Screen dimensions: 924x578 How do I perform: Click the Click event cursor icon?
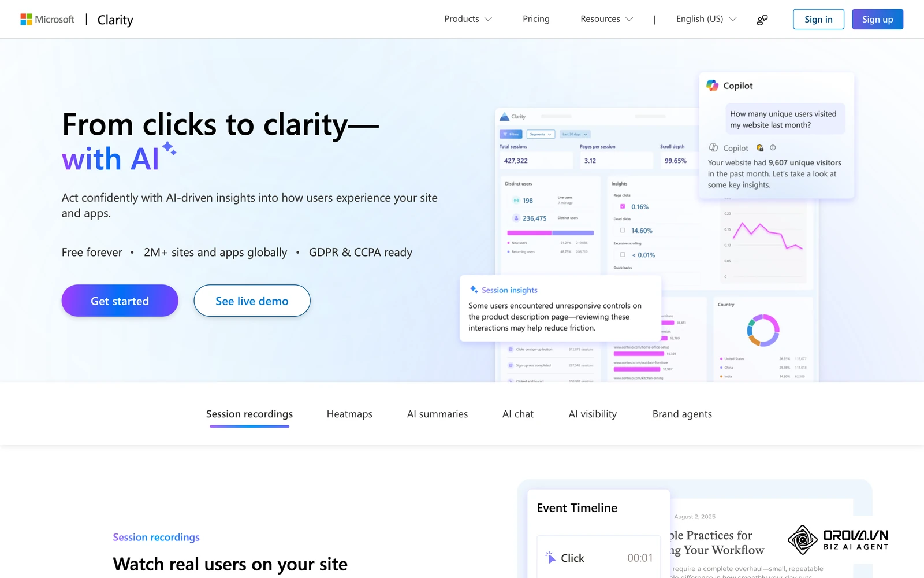click(550, 557)
